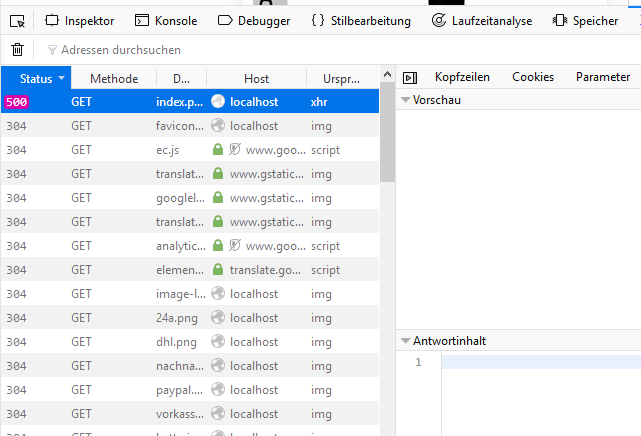Open Laufzeitanalyse performance tab
The width and height of the screenshot is (641, 436).
pyautogui.click(x=481, y=20)
